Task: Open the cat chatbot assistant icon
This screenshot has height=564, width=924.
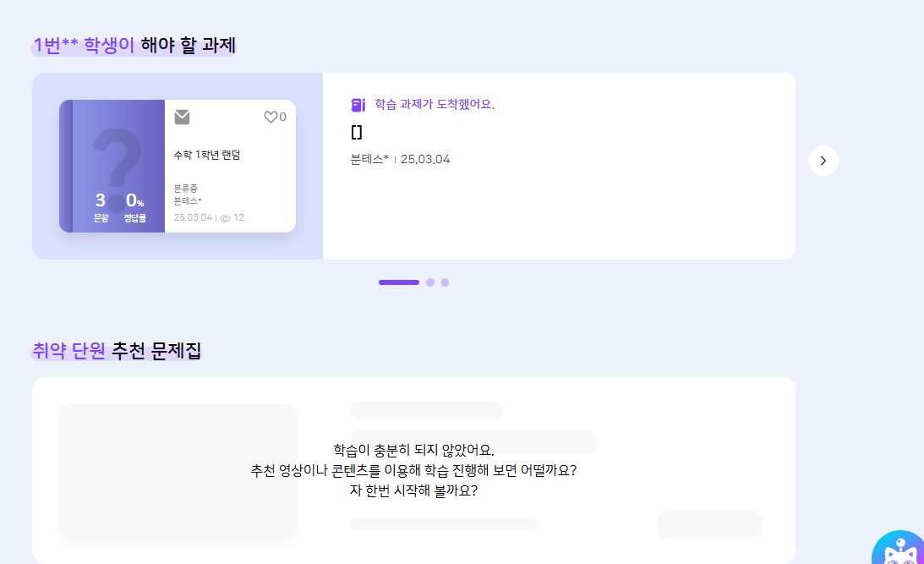Action: [899, 550]
